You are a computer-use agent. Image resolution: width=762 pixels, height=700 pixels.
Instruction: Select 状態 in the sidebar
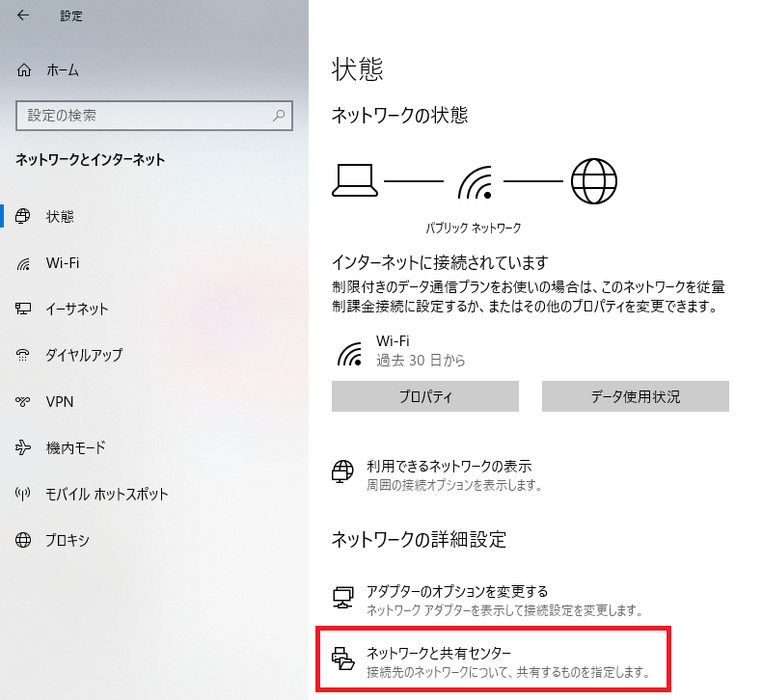pos(60,216)
